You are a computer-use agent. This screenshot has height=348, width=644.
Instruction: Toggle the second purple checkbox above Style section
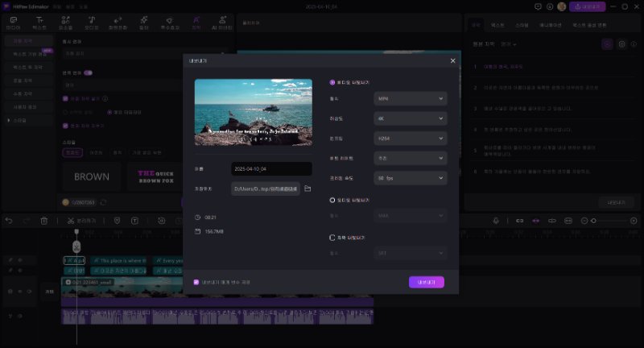pyautogui.click(x=65, y=126)
